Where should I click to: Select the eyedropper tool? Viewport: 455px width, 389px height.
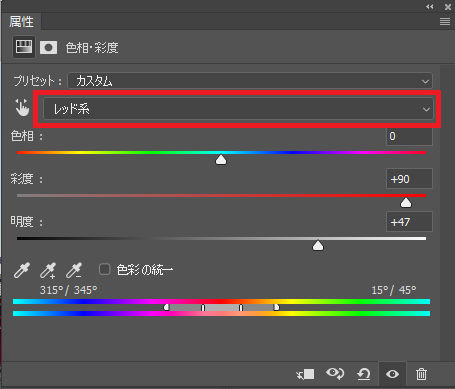[22, 270]
